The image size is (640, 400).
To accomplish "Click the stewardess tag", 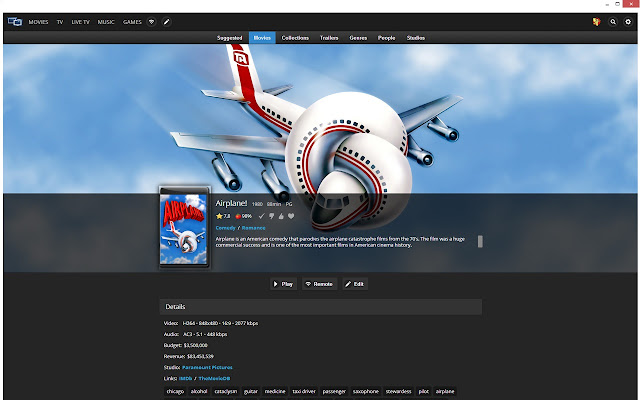I will (x=398, y=391).
